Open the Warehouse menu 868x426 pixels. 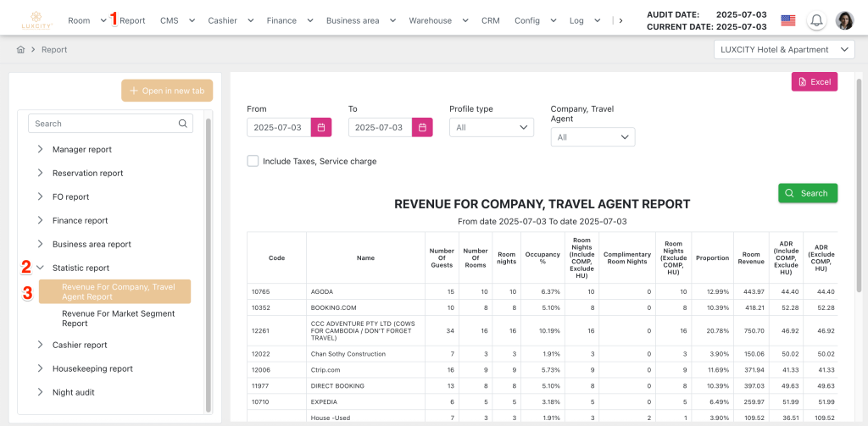tap(437, 20)
